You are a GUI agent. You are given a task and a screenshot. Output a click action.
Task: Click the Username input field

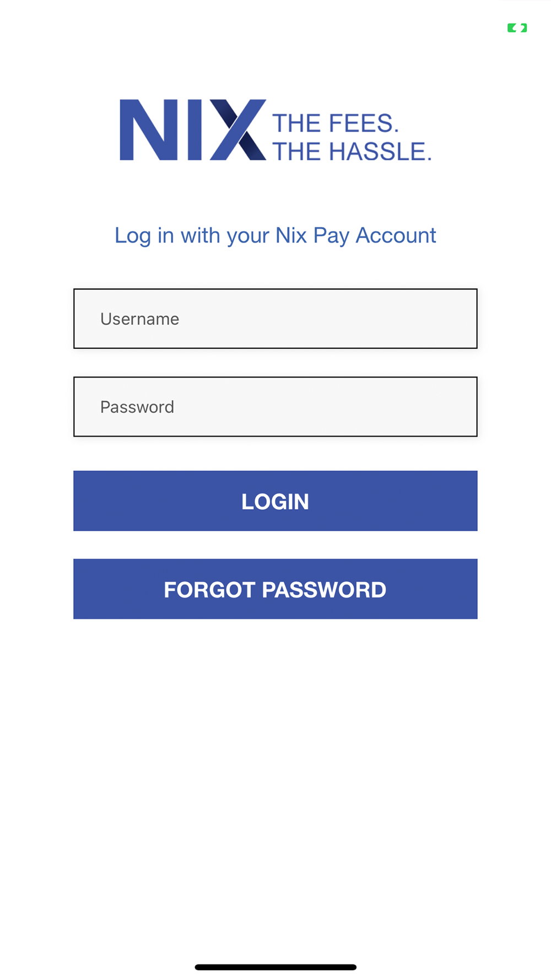click(x=275, y=319)
